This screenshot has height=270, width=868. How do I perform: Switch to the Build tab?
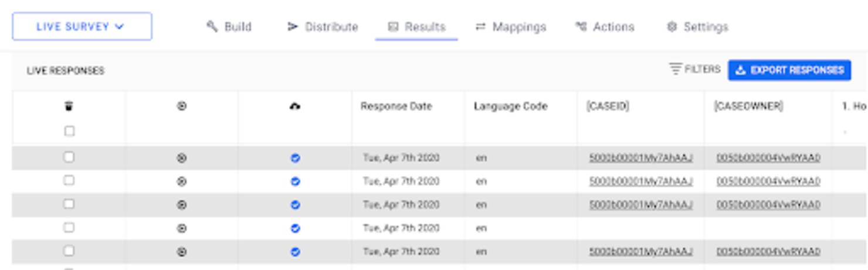click(229, 26)
